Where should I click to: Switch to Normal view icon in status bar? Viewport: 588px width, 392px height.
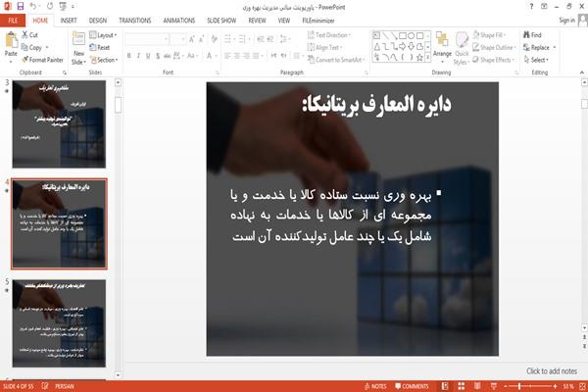click(x=445, y=386)
